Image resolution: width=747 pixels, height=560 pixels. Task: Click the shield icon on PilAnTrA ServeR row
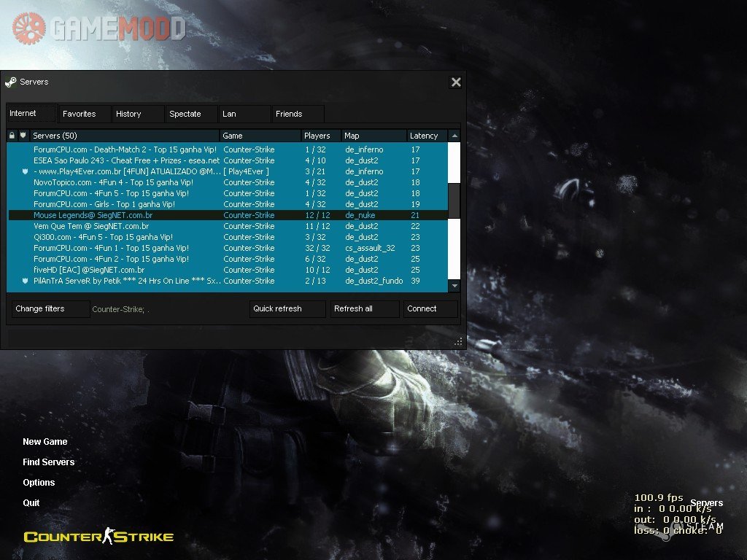coord(24,281)
